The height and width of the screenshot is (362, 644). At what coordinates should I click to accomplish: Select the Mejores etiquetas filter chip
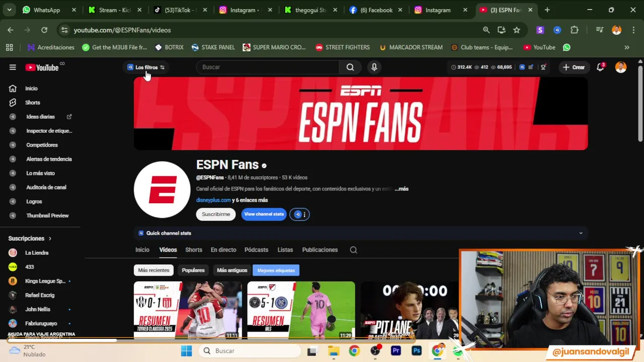pos(276,270)
